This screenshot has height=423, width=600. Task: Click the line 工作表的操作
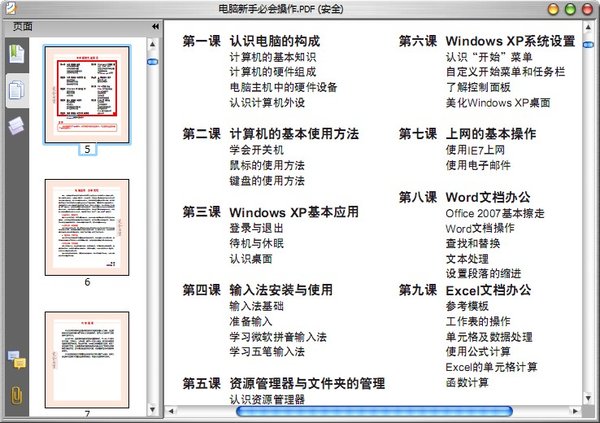coord(478,322)
